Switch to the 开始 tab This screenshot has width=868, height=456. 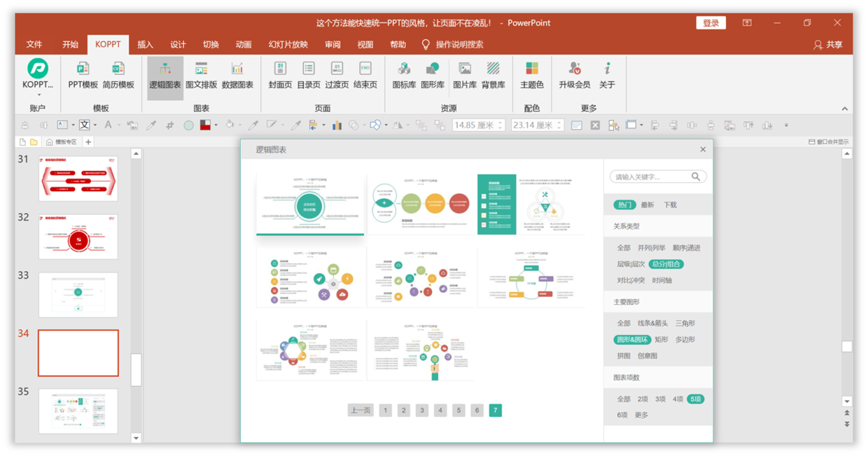(x=70, y=44)
